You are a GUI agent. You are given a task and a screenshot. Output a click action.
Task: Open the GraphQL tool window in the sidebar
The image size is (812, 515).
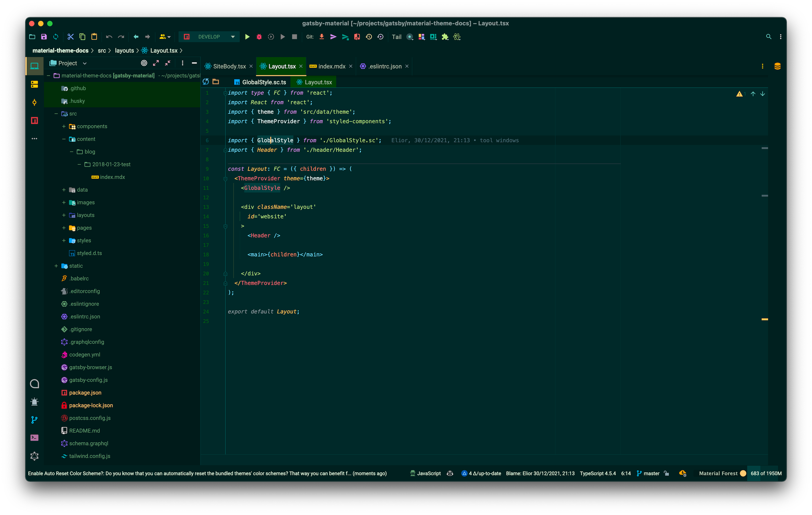(34, 456)
